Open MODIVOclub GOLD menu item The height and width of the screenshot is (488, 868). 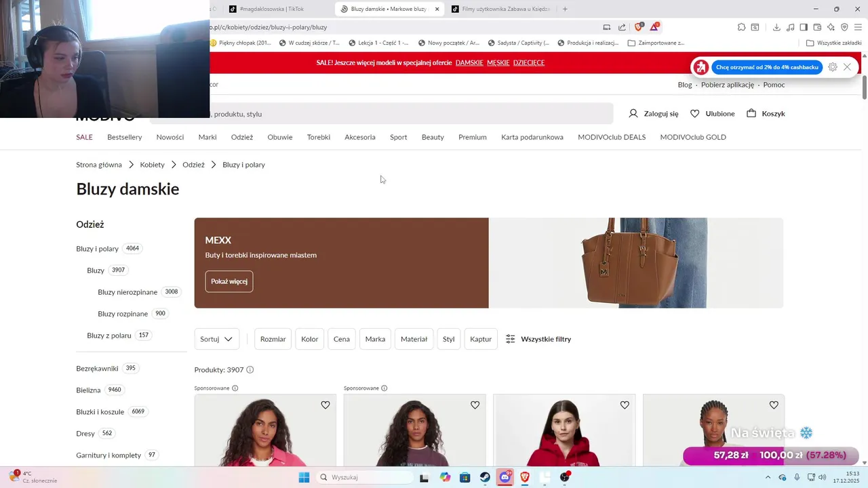[693, 137]
